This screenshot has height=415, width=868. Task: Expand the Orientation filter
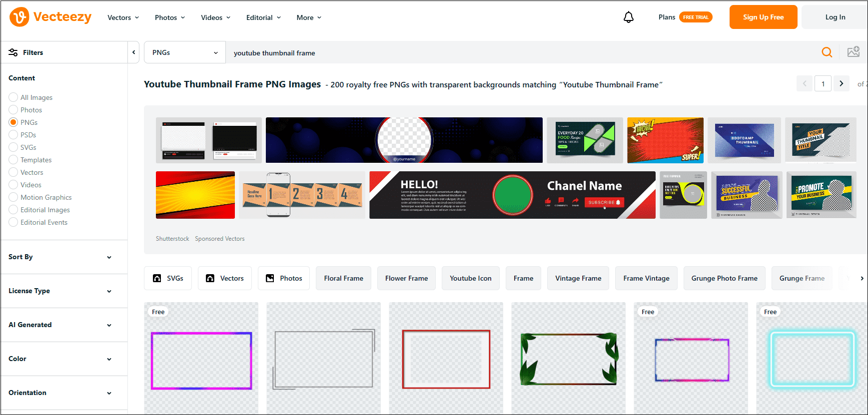click(64, 393)
